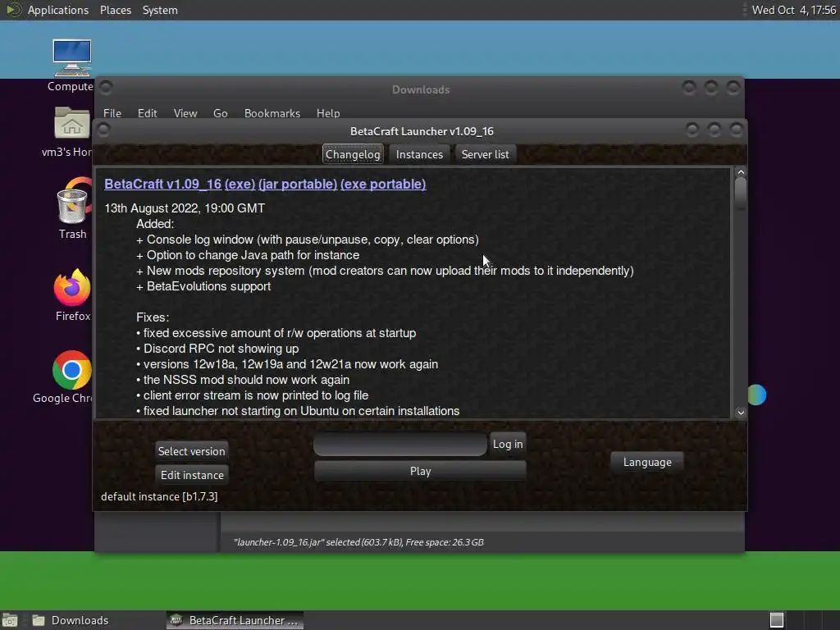The height and width of the screenshot is (630, 840).
Task: Open the Computer desktop icon
Action: [72, 58]
